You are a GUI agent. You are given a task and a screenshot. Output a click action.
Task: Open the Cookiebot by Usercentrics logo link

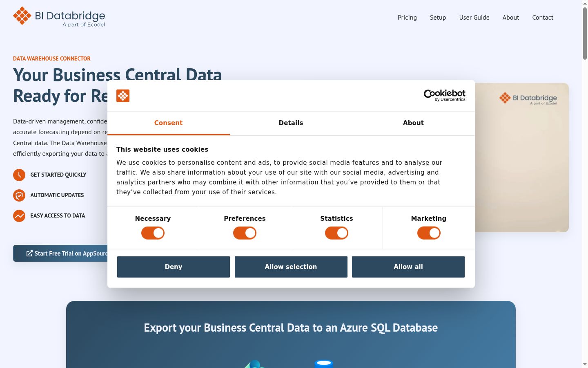[445, 95]
